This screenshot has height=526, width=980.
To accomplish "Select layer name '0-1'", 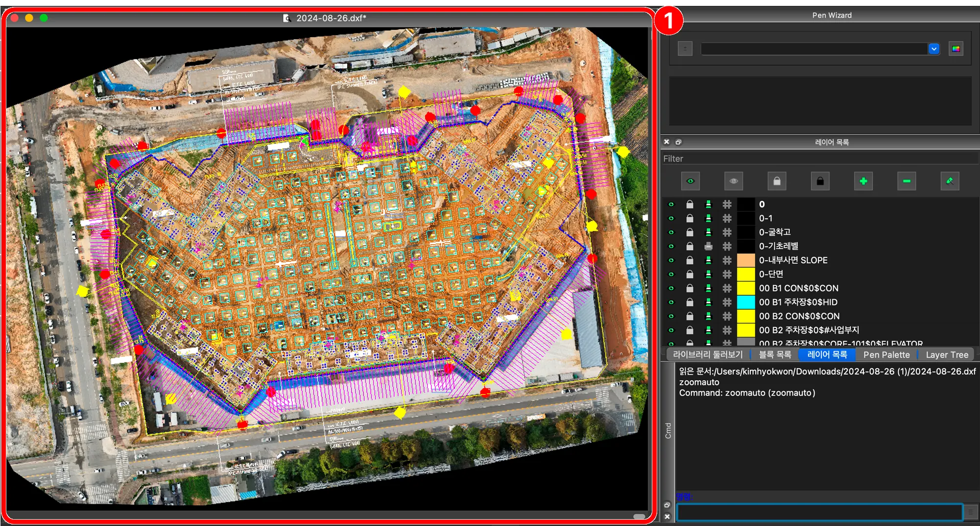I will (x=765, y=218).
